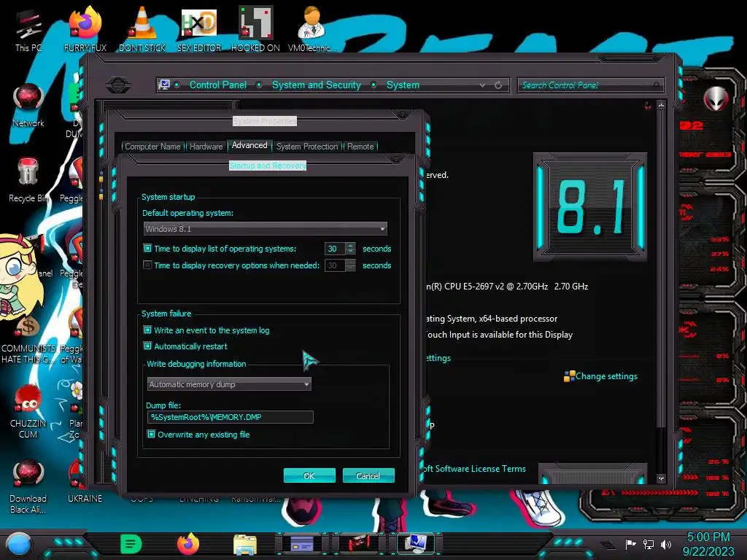Viewport: 747px width, 560px height.
Task: Toggle Time to display list of operating systems
Action: [x=147, y=248]
